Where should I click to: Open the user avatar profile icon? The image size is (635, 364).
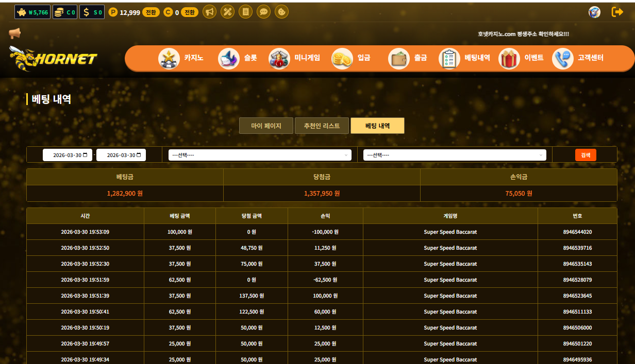click(x=594, y=12)
